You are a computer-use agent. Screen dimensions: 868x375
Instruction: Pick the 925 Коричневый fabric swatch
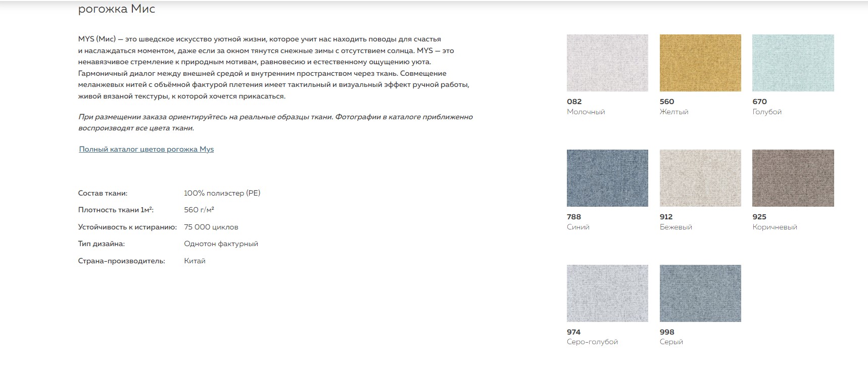tap(793, 178)
